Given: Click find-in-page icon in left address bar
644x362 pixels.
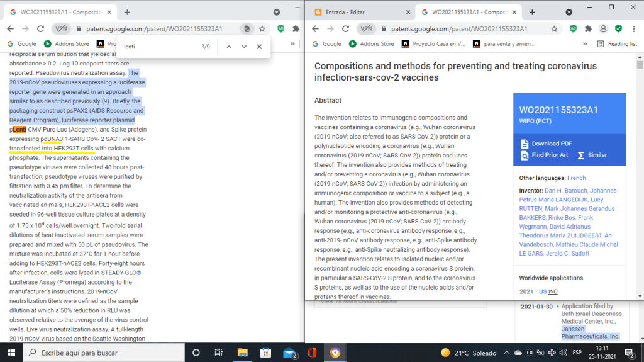Looking at the screenshot, I should click(247, 29).
